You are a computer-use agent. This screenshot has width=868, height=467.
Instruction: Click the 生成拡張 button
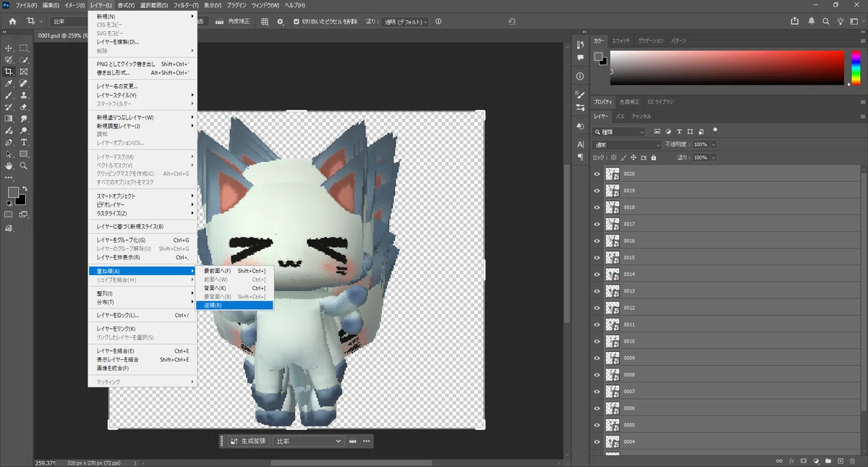tap(247, 441)
